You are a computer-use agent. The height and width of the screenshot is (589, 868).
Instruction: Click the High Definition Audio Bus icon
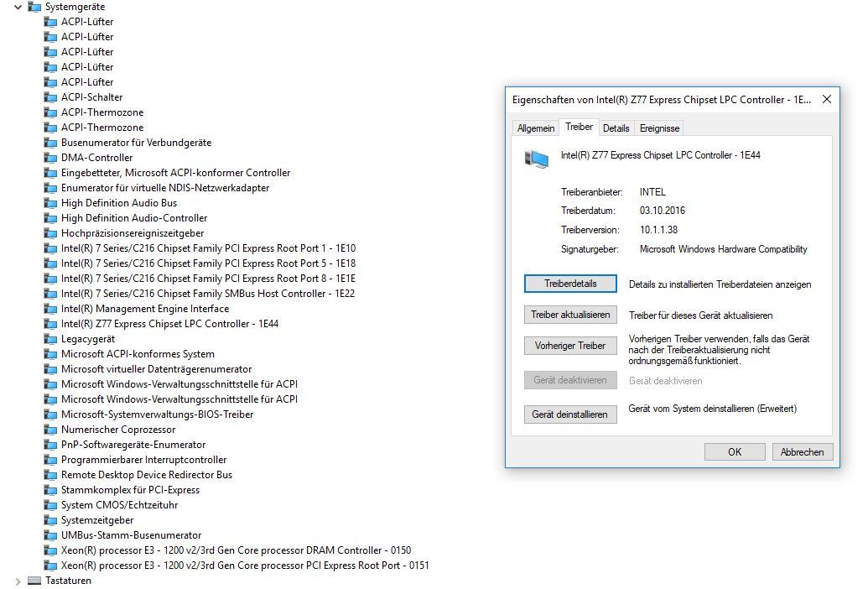[x=50, y=203]
